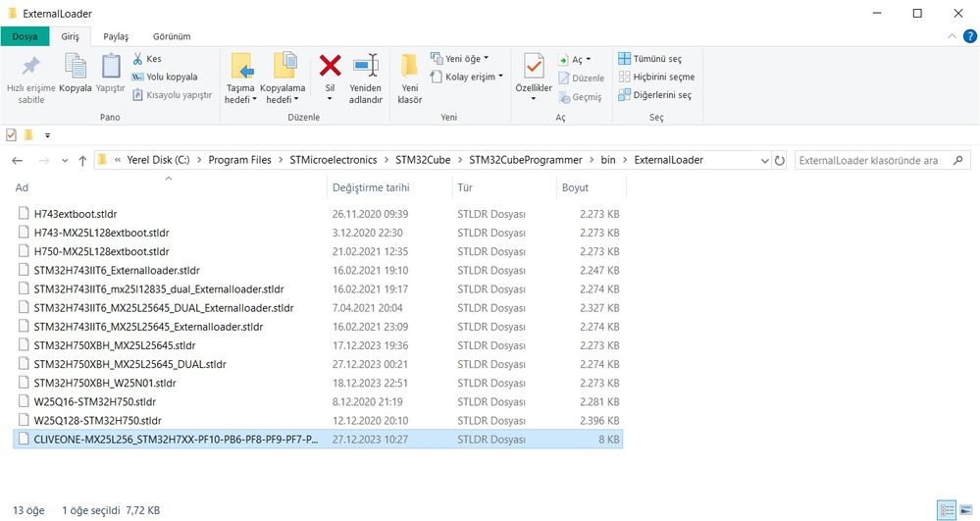
Task: Collapse the ribbon with the chevron
Action: (952, 36)
